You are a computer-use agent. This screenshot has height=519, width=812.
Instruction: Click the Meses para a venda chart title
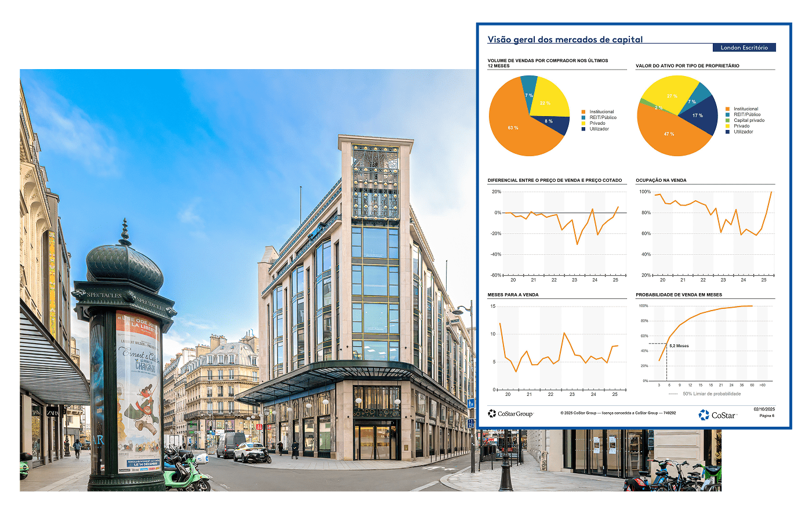[x=513, y=295]
